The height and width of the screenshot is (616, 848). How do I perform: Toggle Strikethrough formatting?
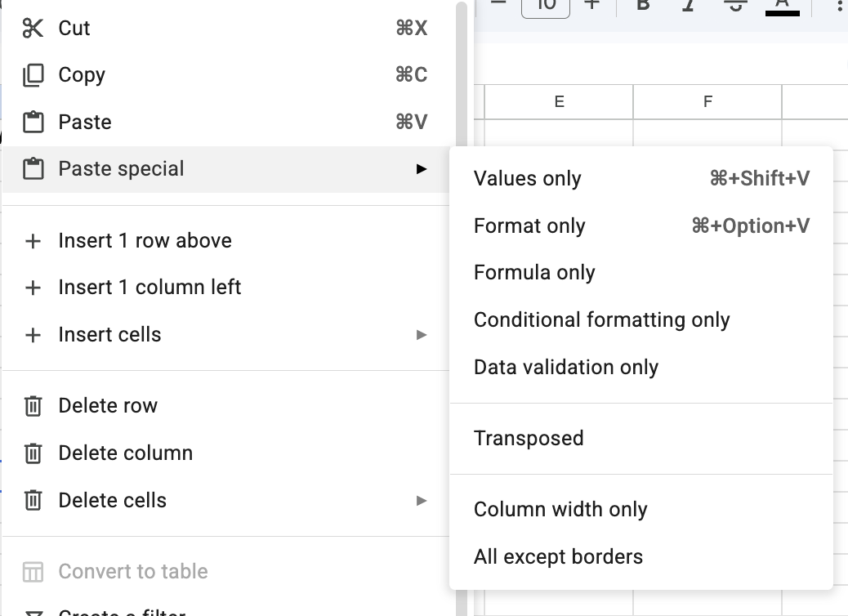pos(734,7)
